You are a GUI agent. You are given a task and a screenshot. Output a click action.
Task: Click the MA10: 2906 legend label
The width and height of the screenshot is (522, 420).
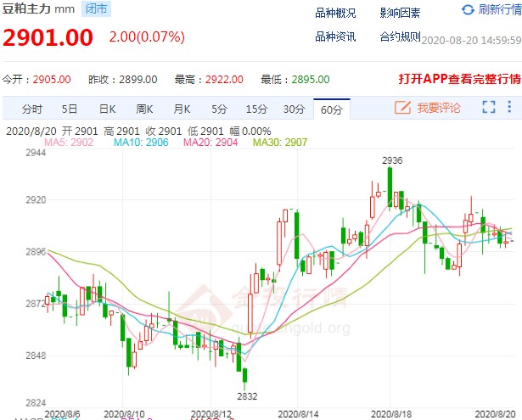(141, 143)
